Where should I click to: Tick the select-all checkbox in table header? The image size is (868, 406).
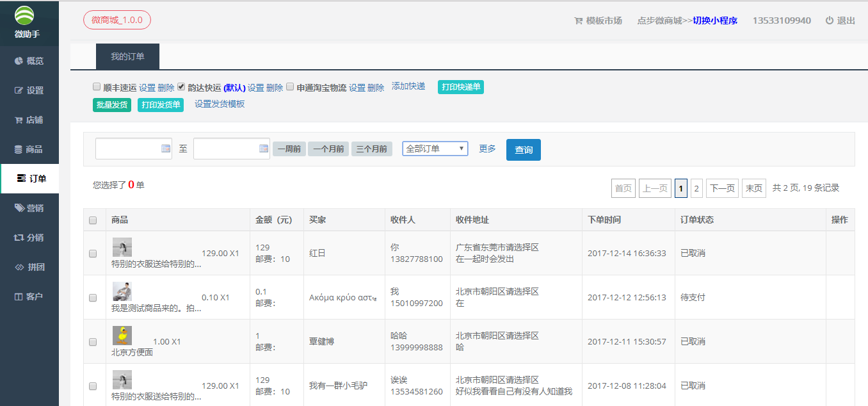tap(93, 220)
